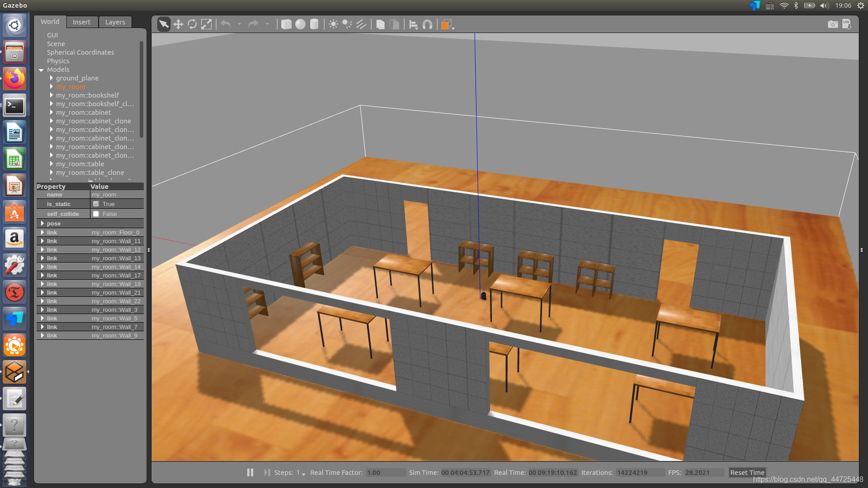Click the Reset Time button
Image resolution: width=868 pixels, height=488 pixels.
click(747, 472)
